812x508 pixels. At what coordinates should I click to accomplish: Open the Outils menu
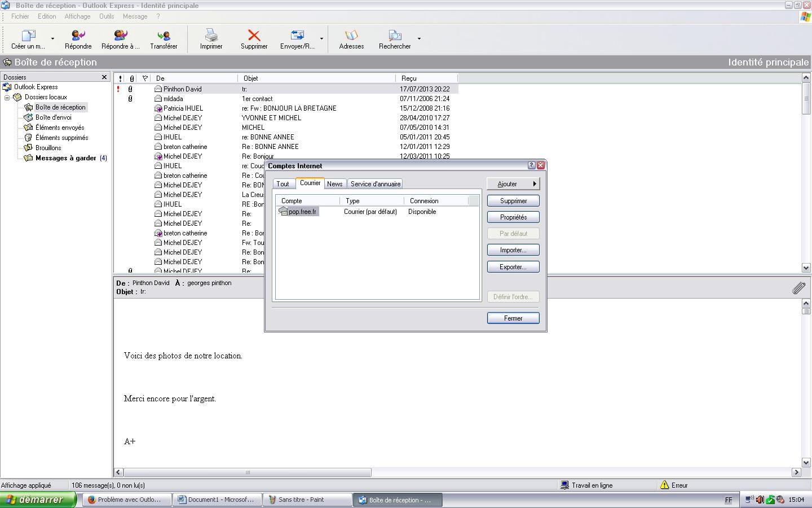click(x=107, y=16)
